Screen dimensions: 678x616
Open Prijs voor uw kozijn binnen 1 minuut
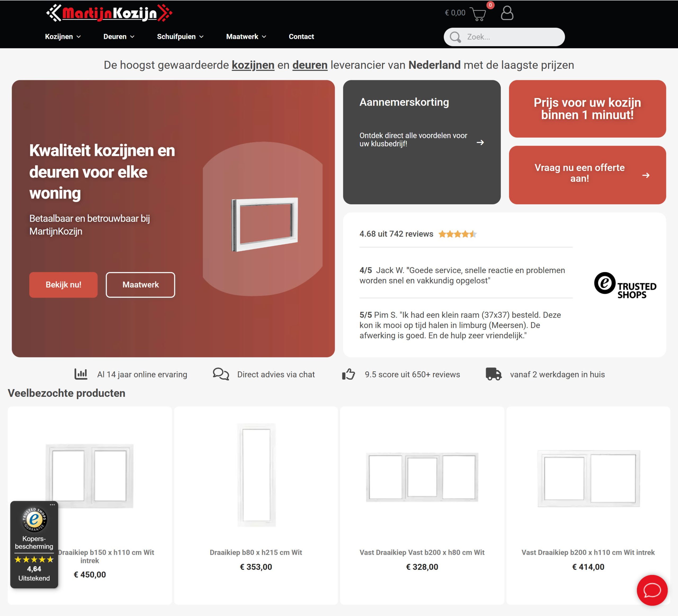[587, 109]
